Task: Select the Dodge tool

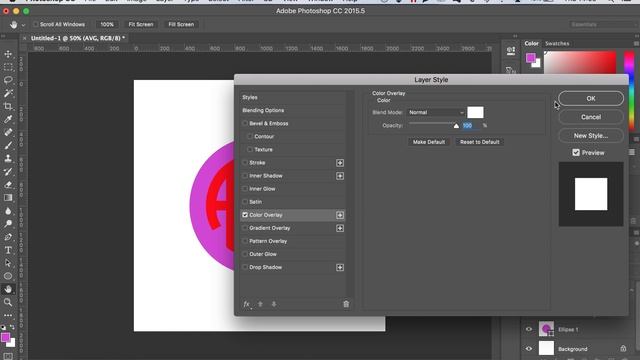Action: click(8, 224)
